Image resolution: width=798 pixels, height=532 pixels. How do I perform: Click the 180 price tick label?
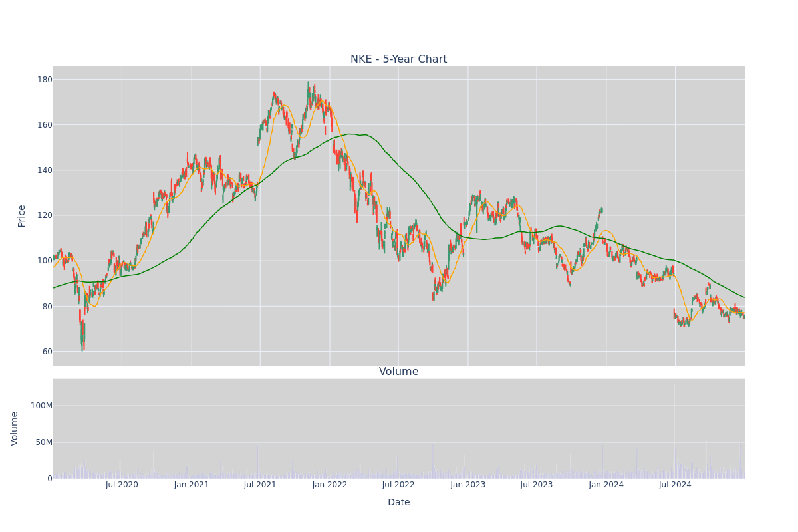(45, 80)
